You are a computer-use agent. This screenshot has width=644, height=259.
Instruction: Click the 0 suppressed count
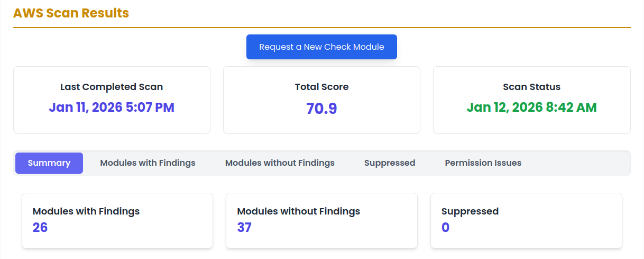point(446,228)
